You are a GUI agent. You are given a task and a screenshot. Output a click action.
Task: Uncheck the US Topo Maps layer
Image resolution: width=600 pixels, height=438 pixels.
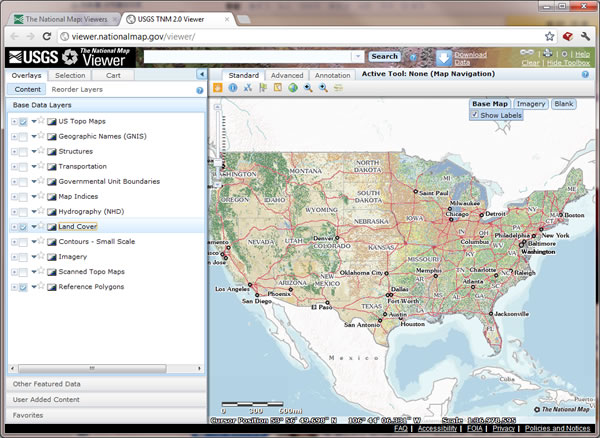pos(23,122)
